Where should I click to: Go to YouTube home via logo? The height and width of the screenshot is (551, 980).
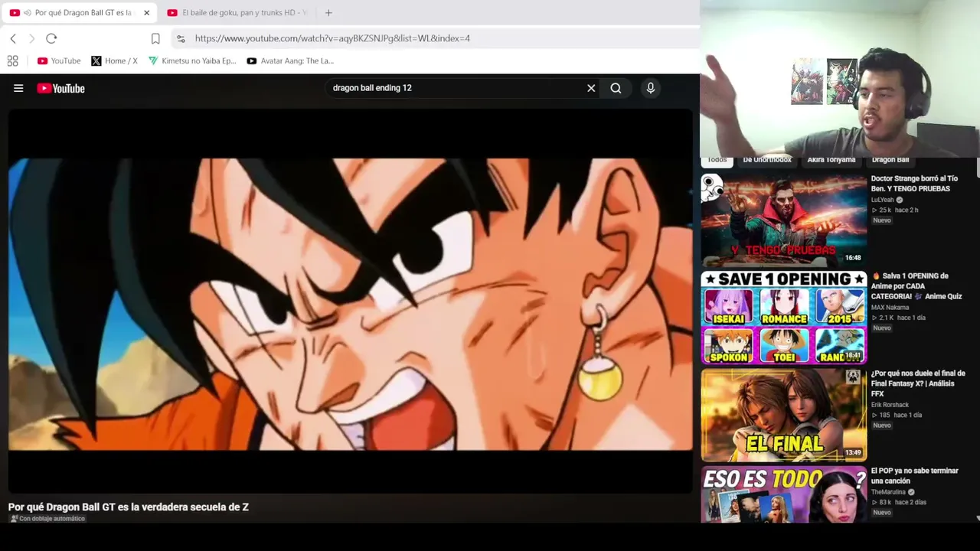point(60,88)
